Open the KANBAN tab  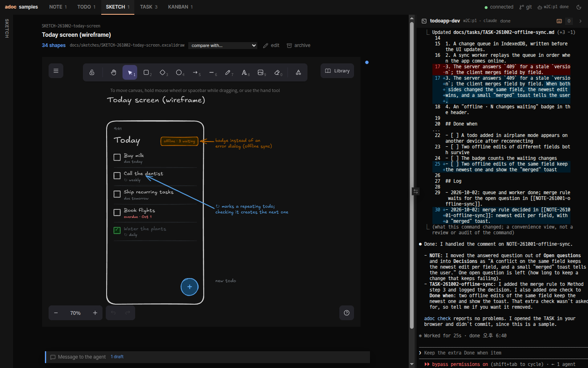pyautogui.click(x=180, y=7)
